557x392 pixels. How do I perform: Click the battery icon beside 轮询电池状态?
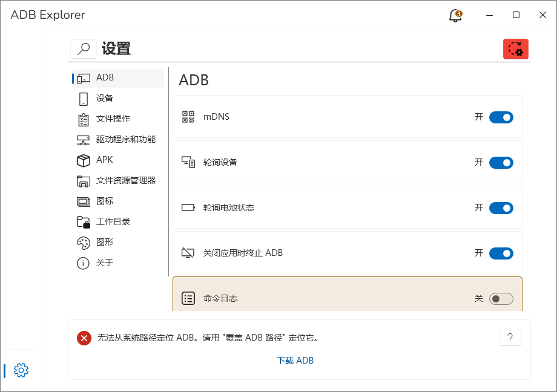[x=188, y=207]
